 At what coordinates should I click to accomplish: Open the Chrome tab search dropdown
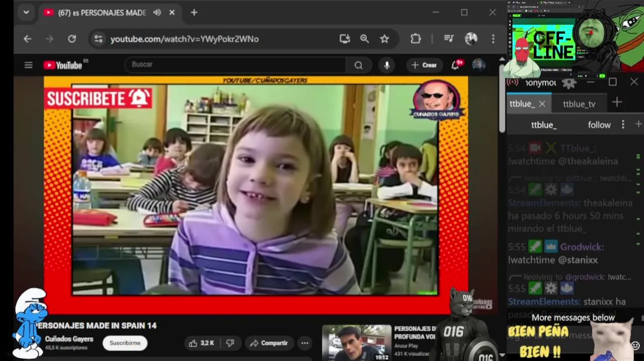click(26, 13)
